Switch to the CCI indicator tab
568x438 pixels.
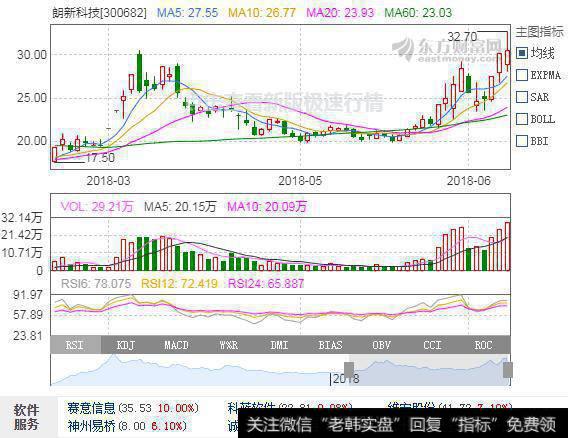[433, 345]
